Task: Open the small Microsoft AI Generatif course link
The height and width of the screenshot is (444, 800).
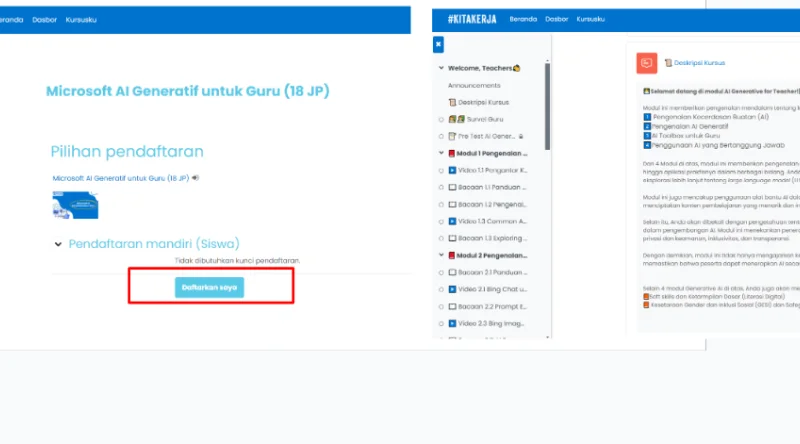Action: coord(120,178)
